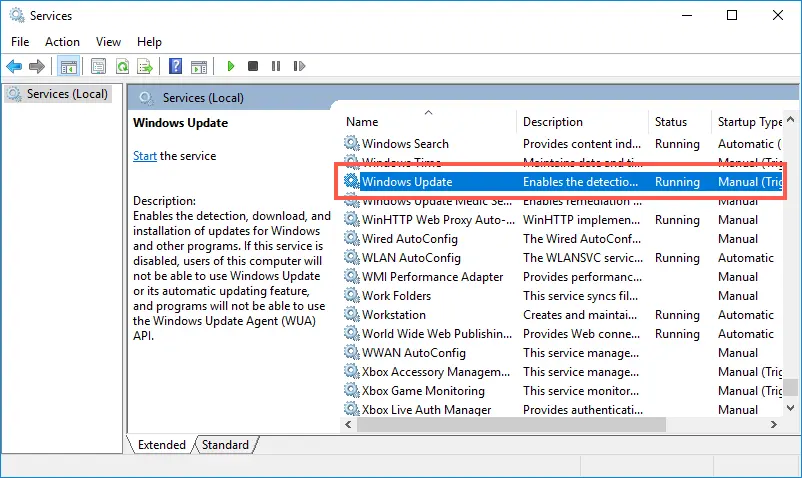Click the Wired AutoConfig gear icon
The image size is (802, 478).
351,238
